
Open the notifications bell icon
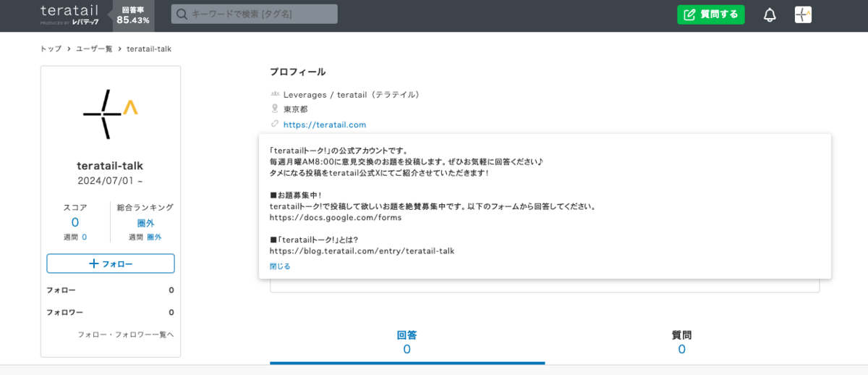pos(770,14)
